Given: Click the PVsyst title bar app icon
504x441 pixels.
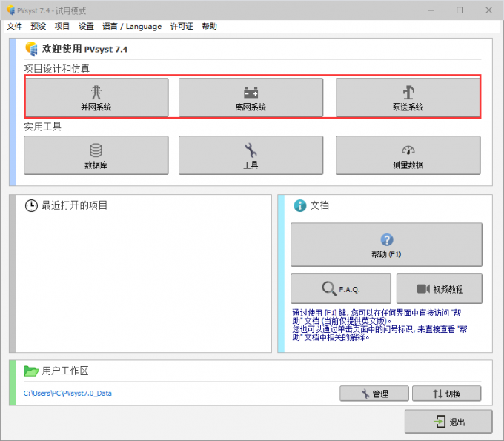Looking at the screenshot, I should pyautogui.click(x=10, y=10).
